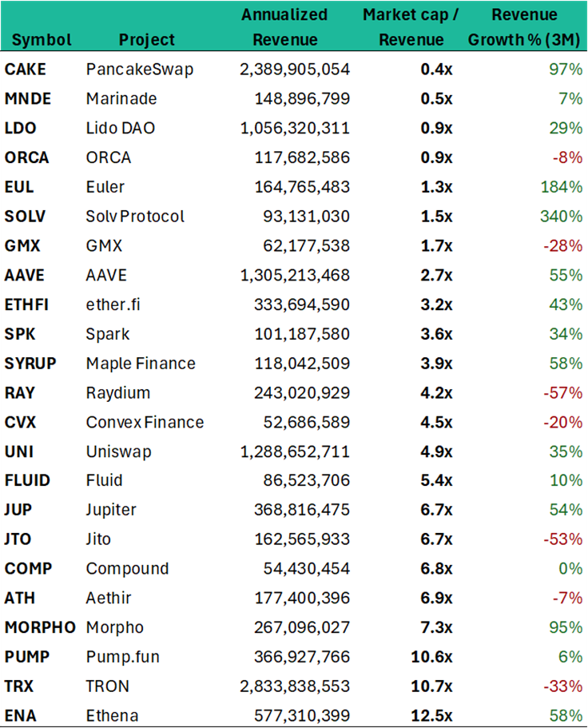The width and height of the screenshot is (588, 728).
Task: Select the Raydium -57% growth cell
Action: [x=563, y=392]
